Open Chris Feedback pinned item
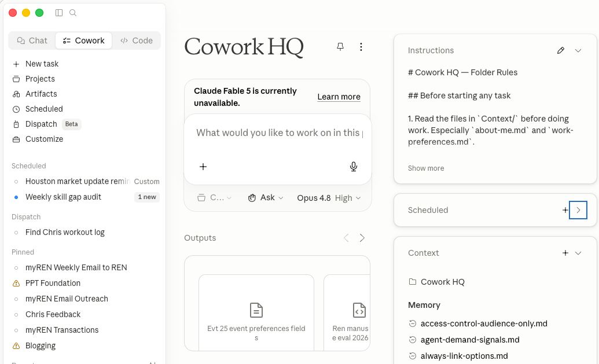The width and height of the screenshot is (599, 364). (x=53, y=315)
